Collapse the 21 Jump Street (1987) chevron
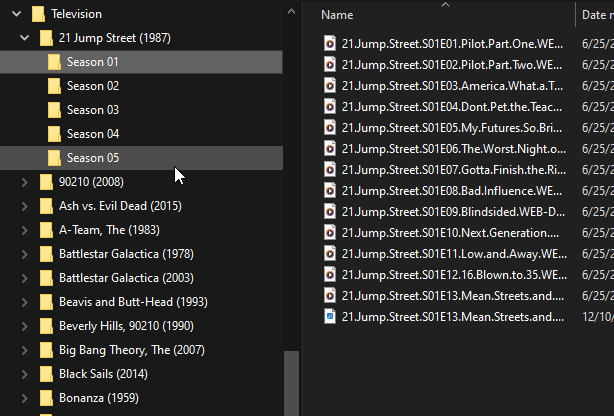Image resolution: width=614 pixels, height=416 pixels. click(24, 38)
